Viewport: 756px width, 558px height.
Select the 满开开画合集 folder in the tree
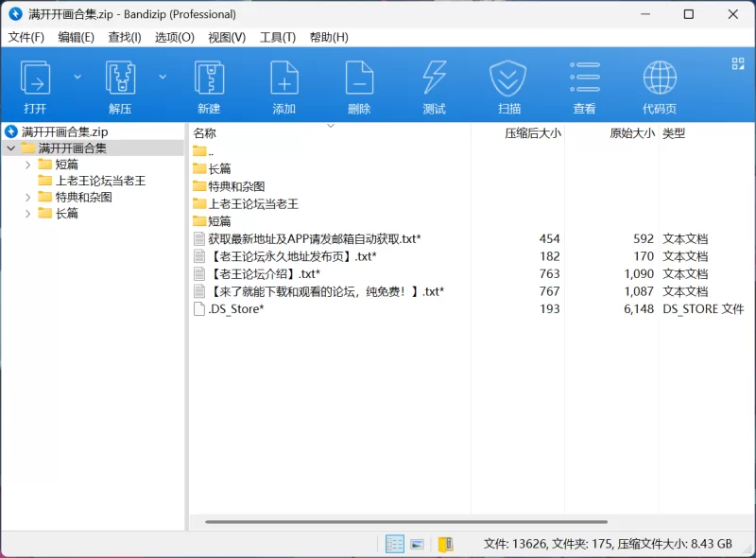(73, 148)
